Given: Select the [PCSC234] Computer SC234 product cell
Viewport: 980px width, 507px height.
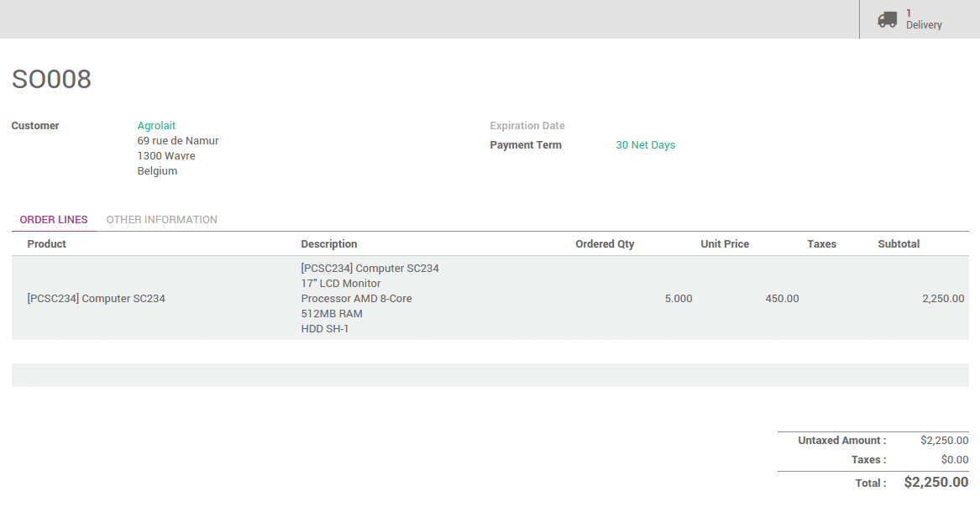Looking at the screenshot, I should pos(97,298).
